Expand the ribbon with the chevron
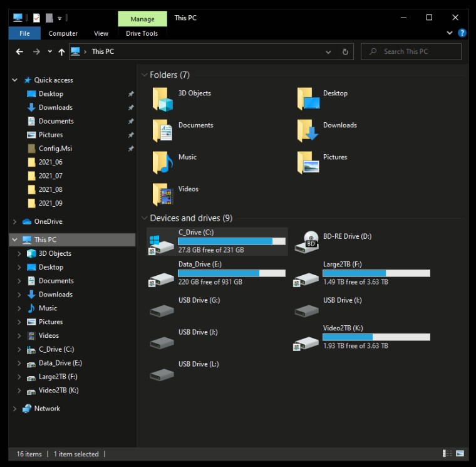Viewport: 476px width, 467px height. [450, 33]
